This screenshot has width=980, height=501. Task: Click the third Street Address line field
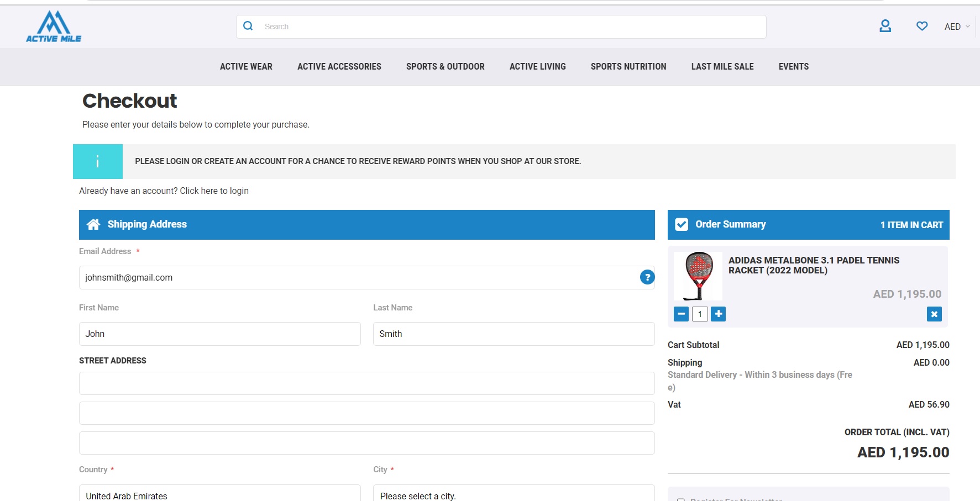point(367,443)
